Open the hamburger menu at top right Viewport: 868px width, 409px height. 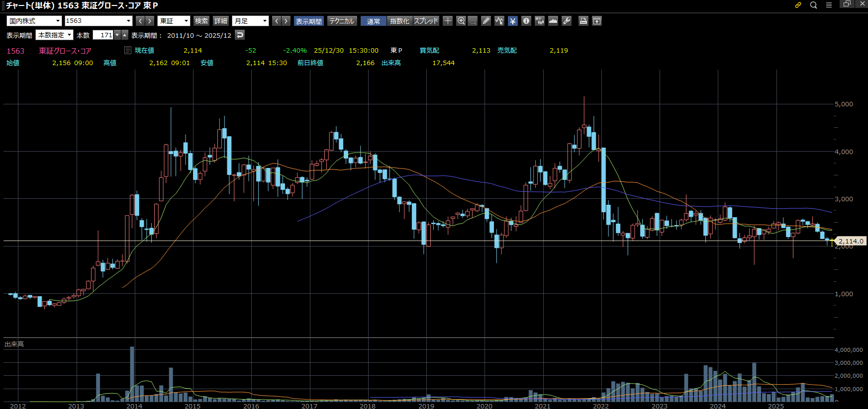pyautogui.click(x=829, y=5)
